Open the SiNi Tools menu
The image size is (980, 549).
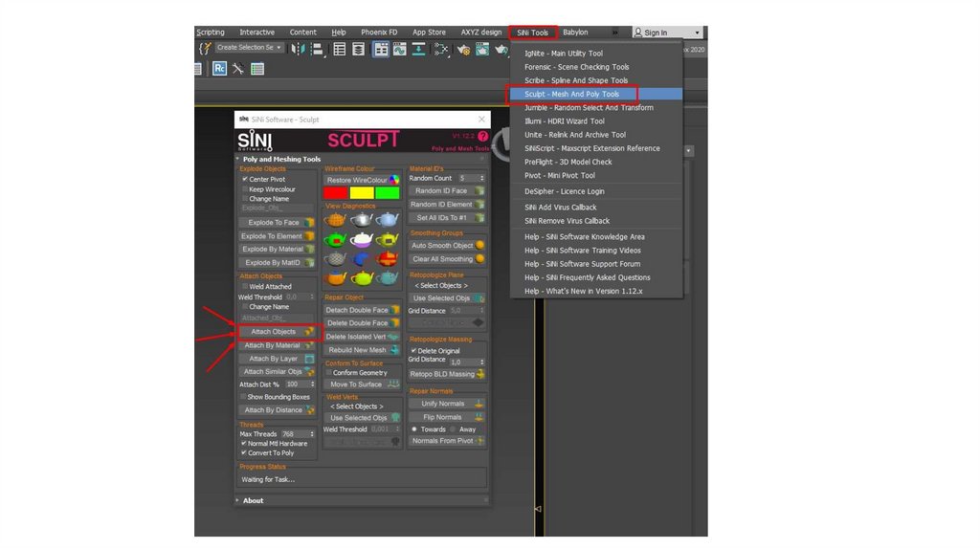pyautogui.click(x=532, y=33)
